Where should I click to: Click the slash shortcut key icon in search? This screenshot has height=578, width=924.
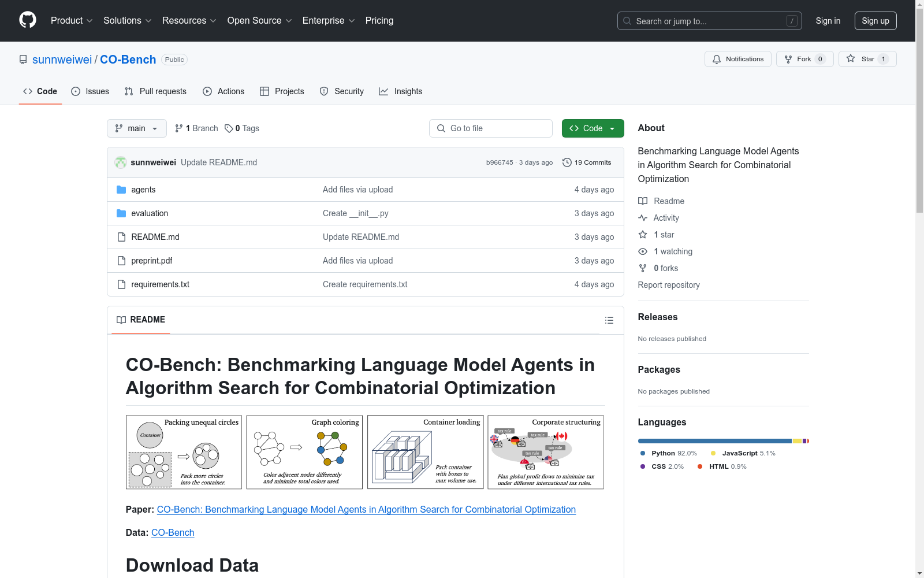click(x=792, y=21)
